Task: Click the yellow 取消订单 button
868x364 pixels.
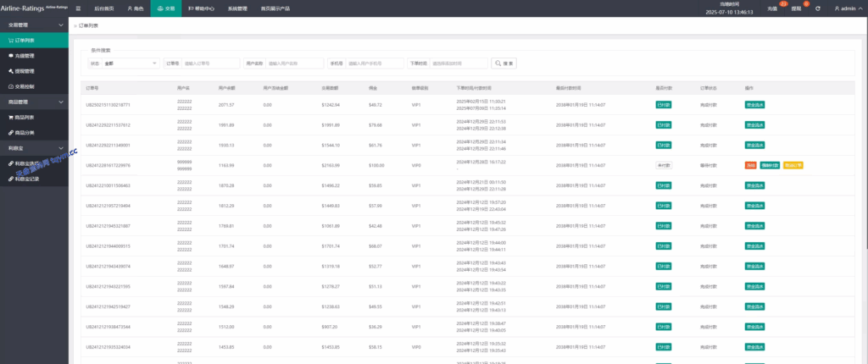Action: [793, 165]
